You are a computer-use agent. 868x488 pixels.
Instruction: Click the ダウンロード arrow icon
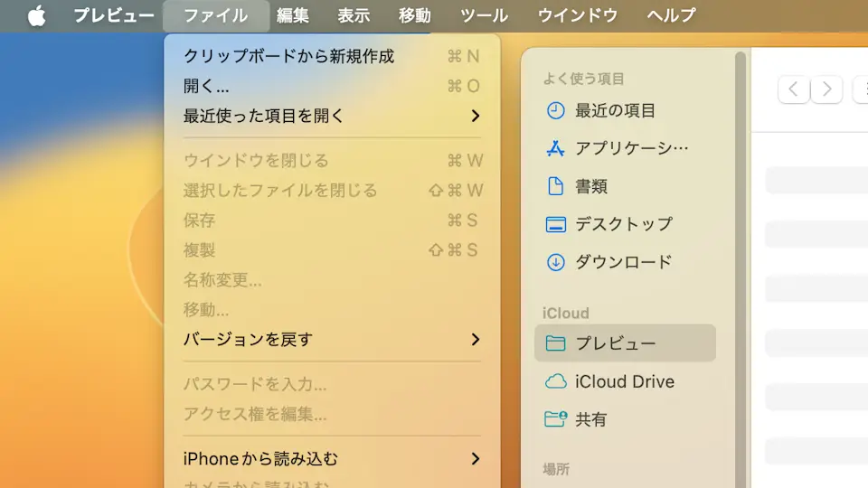click(x=556, y=262)
